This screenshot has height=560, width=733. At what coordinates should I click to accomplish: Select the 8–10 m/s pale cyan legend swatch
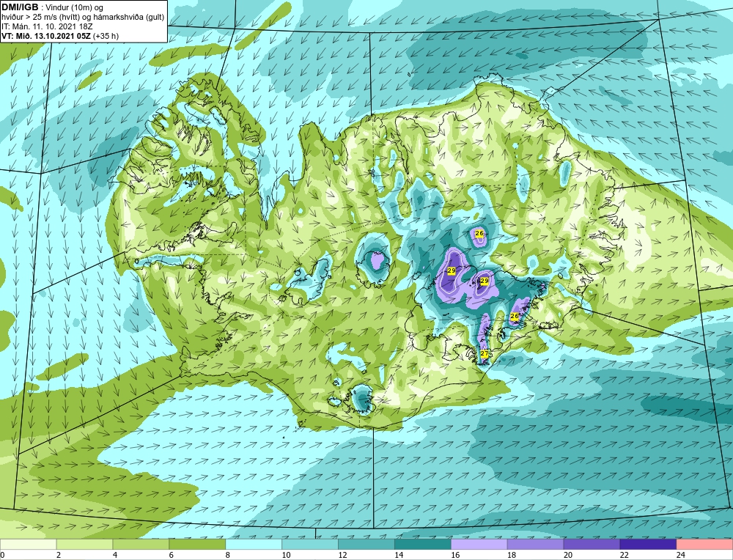point(254,544)
